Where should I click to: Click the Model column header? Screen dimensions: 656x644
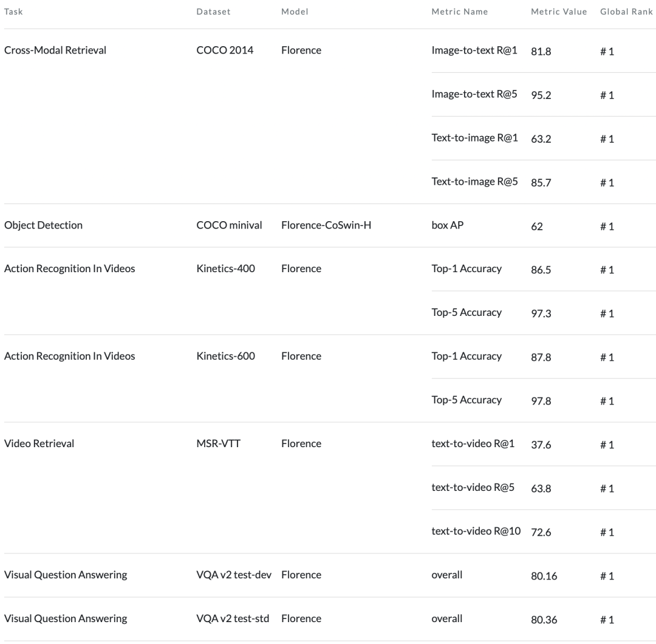pos(295,12)
